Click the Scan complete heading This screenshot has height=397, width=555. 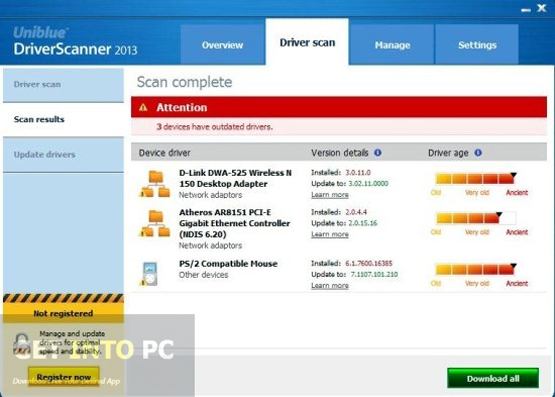pyautogui.click(x=184, y=82)
